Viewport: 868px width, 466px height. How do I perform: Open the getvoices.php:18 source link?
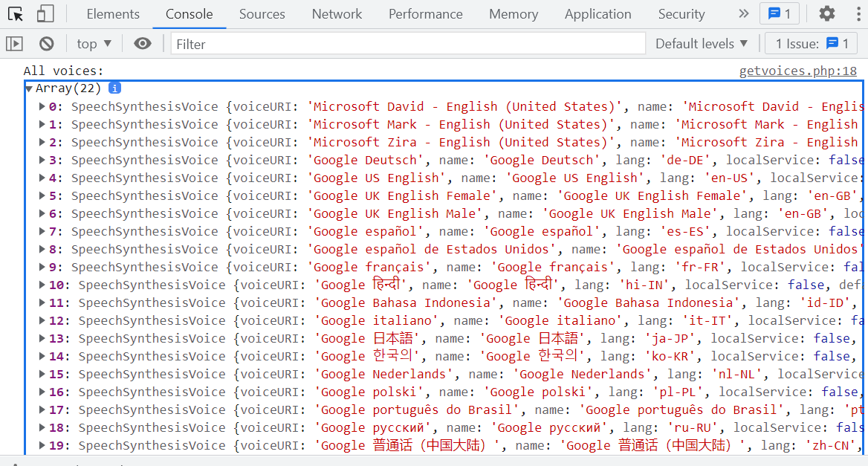pyautogui.click(x=797, y=71)
